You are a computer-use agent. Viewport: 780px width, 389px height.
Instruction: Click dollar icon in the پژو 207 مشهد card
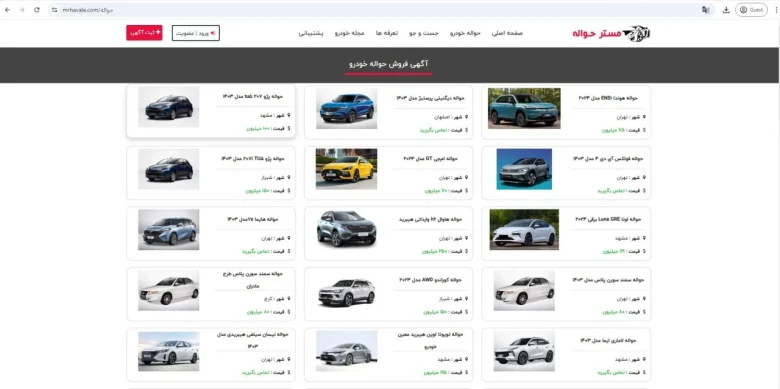pyautogui.click(x=289, y=128)
